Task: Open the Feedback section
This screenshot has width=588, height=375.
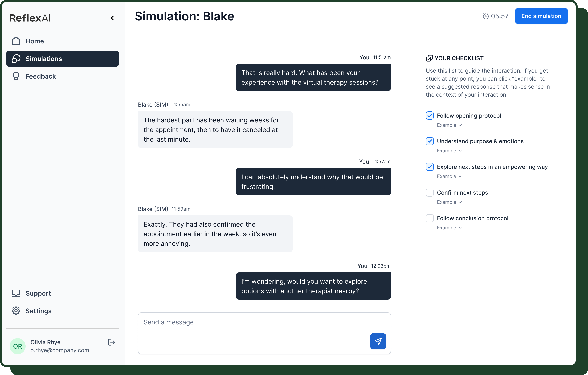Action: [x=41, y=76]
